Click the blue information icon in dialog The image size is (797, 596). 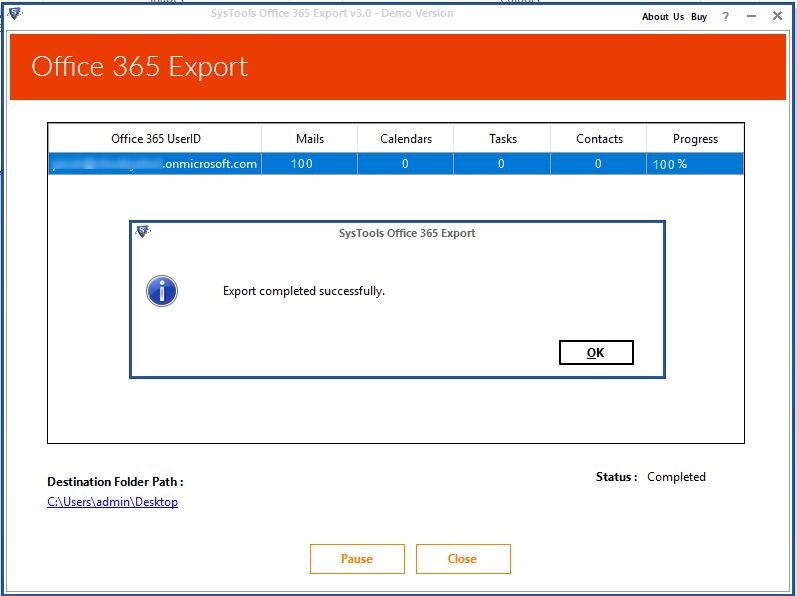click(x=161, y=291)
